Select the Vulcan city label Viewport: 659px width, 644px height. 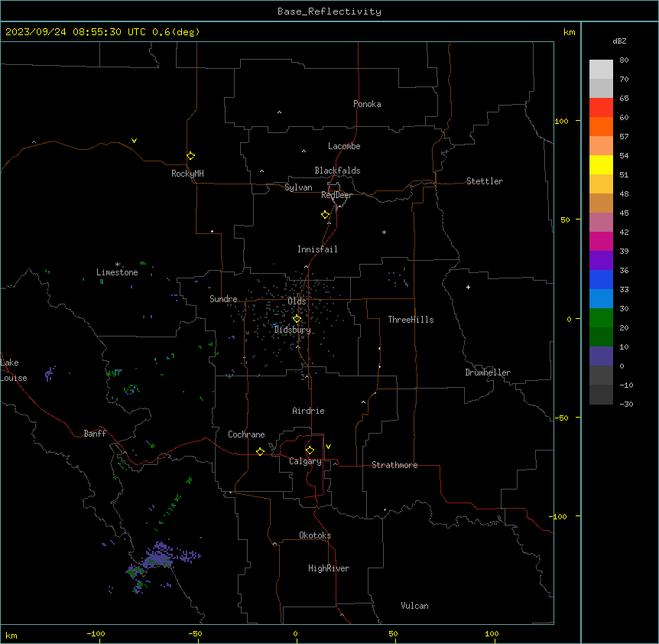pos(415,606)
